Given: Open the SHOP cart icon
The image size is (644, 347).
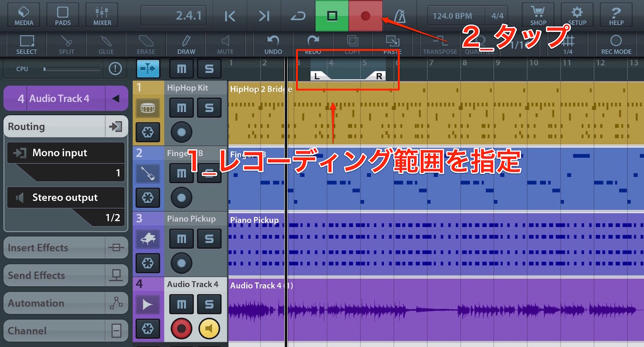Looking at the screenshot, I should point(538,15).
